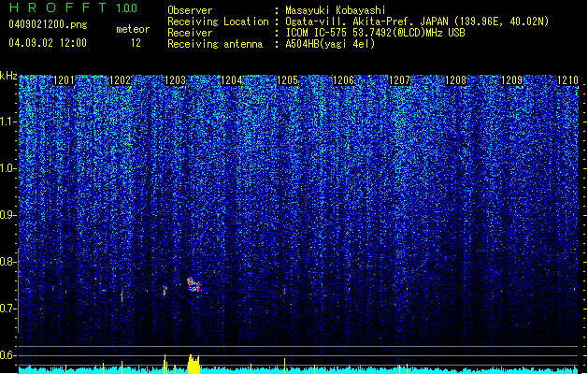The height and width of the screenshot is (374, 588).
Task: Click the 'Observer' field label
Action: click(190, 10)
